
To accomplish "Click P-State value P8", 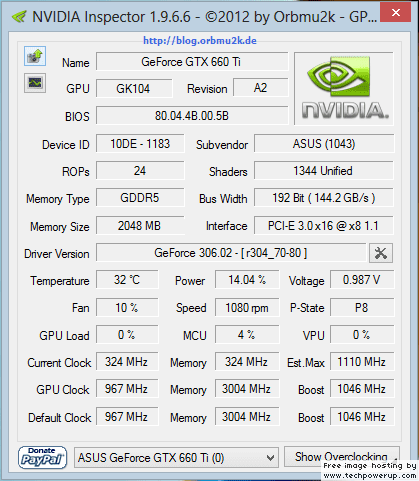I will click(x=362, y=307).
